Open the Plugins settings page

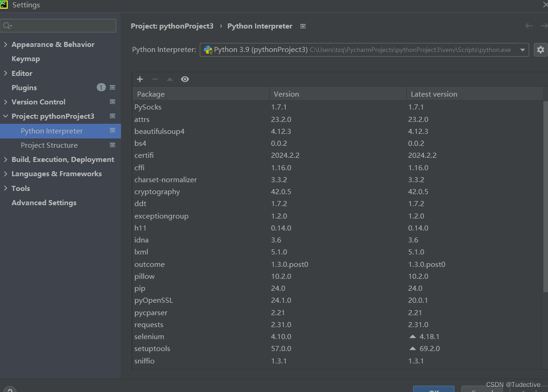(24, 87)
